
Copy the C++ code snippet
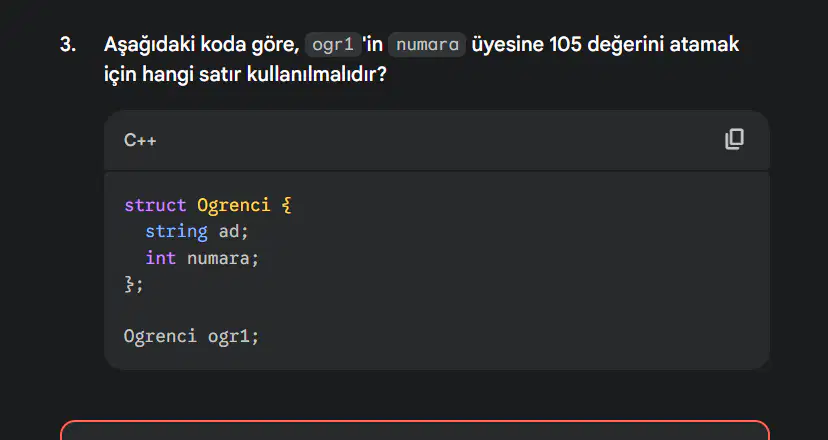click(734, 139)
